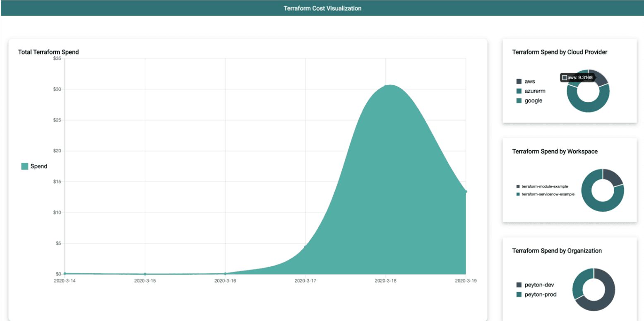Viewport: 644px width, 321px height.
Task: Click the Cloud Provider donut chart
Action: click(588, 91)
